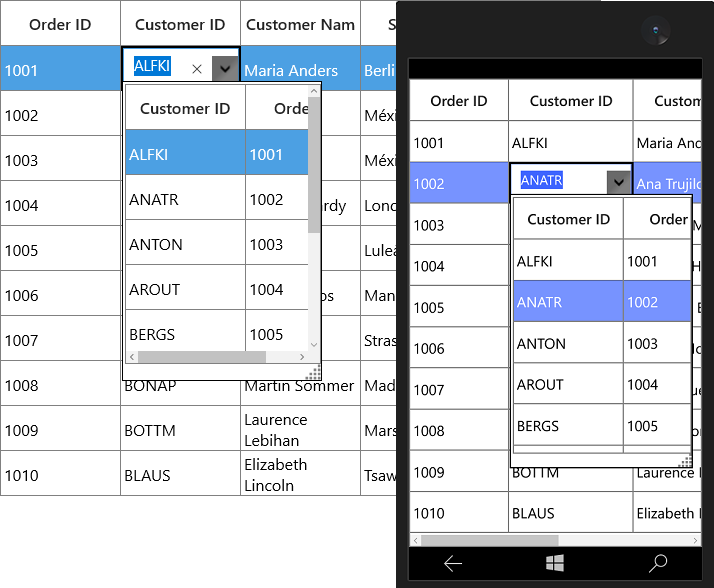Click Elizabeth Lincoln cell in desktop grid
The image size is (714, 588).
301,474
